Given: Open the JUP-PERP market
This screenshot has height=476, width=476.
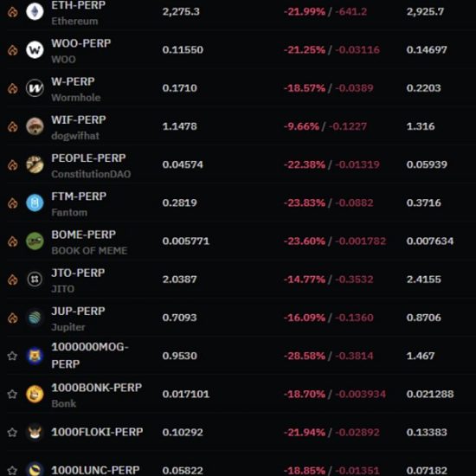Looking at the screenshot, I should pyautogui.click(x=78, y=312).
